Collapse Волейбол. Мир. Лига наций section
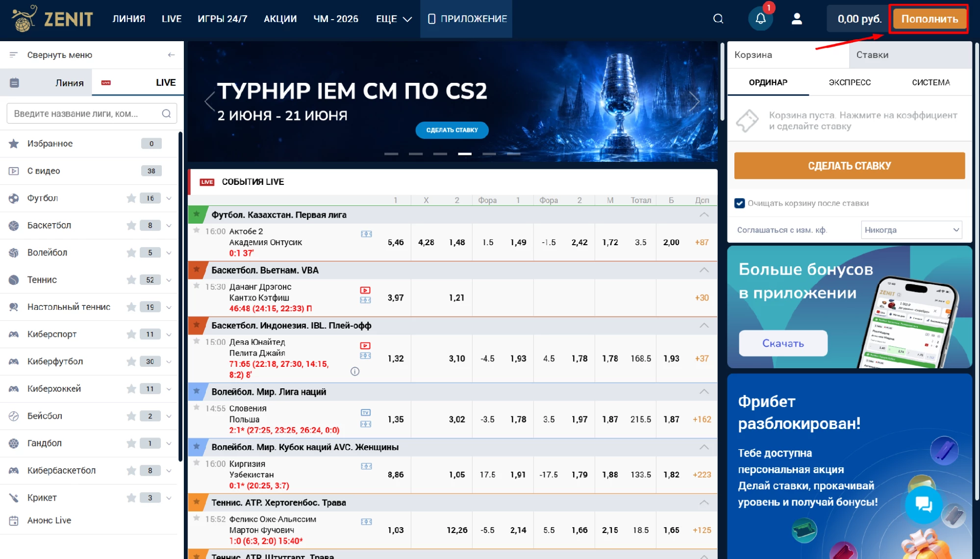980x559 pixels. pos(704,392)
